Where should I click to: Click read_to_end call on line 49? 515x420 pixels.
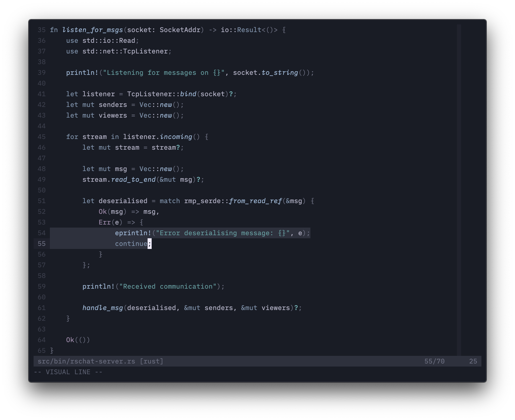pyautogui.click(x=133, y=180)
